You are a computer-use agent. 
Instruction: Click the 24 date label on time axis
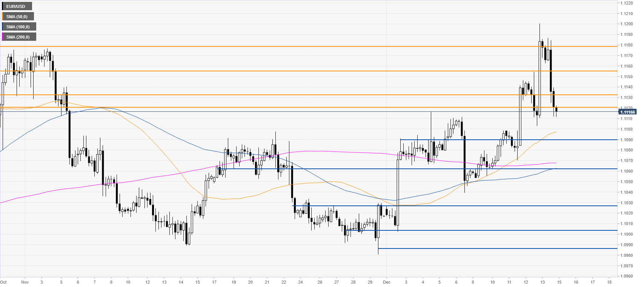click(300, 282)
